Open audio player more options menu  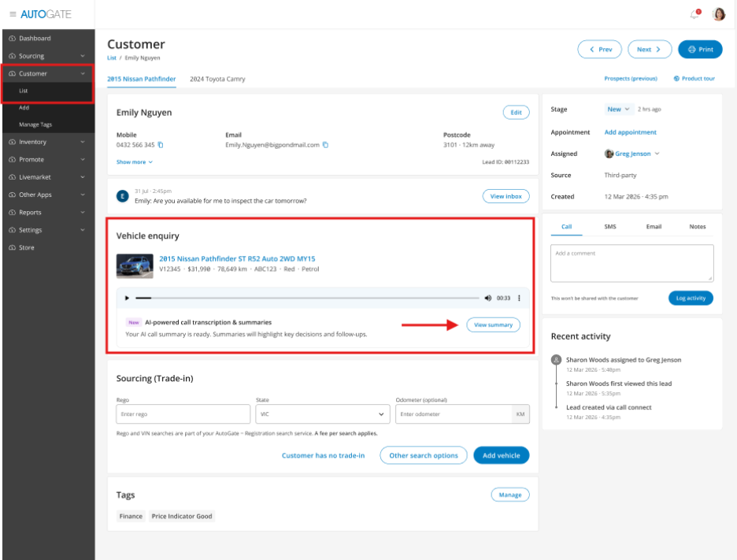pyautogui.click(x=519, y=299)
